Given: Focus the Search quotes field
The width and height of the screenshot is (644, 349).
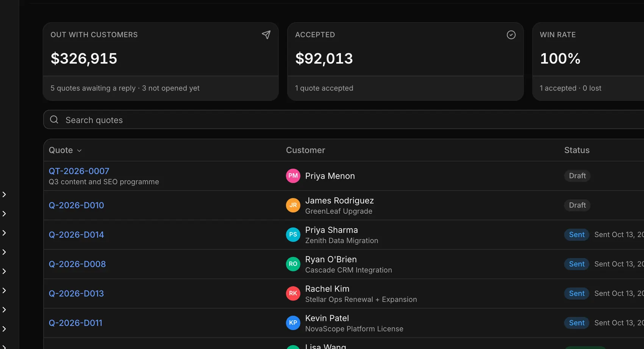Looking at the screenshot, I should coord(344,120).
